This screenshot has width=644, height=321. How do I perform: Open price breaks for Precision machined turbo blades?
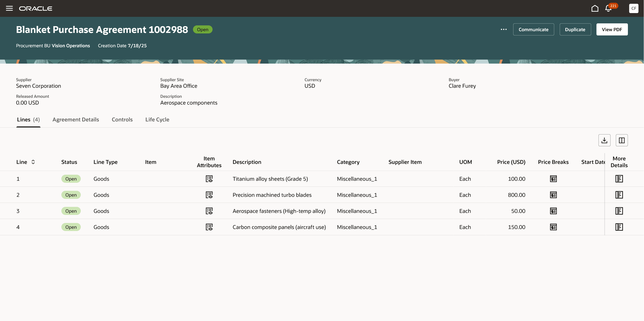pos(553,195)
